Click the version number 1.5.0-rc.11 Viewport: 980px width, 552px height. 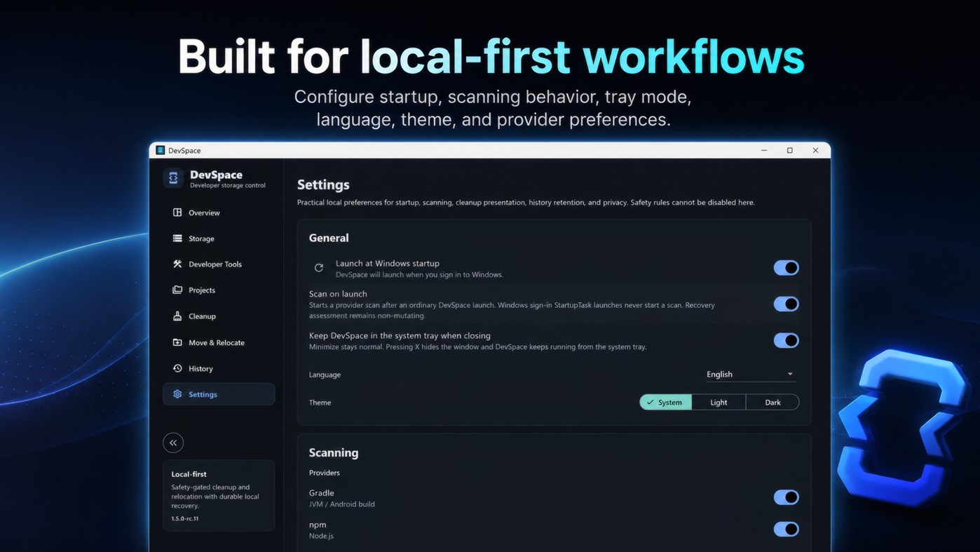pyautogui.click(x=185, y=519)
